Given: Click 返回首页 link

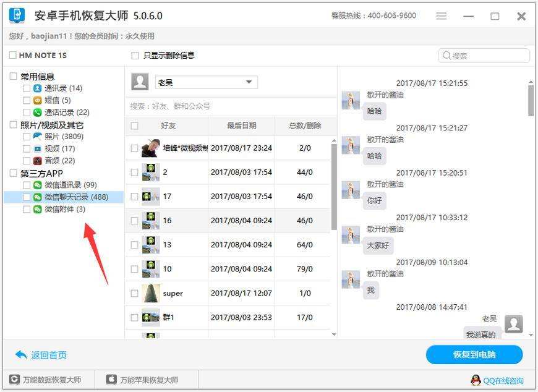Looking at the screenshot, I should point(49,355).
